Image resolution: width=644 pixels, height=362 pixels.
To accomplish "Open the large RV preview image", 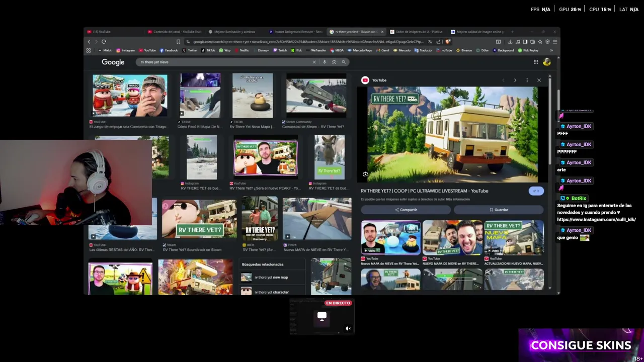I will point(452,134).
